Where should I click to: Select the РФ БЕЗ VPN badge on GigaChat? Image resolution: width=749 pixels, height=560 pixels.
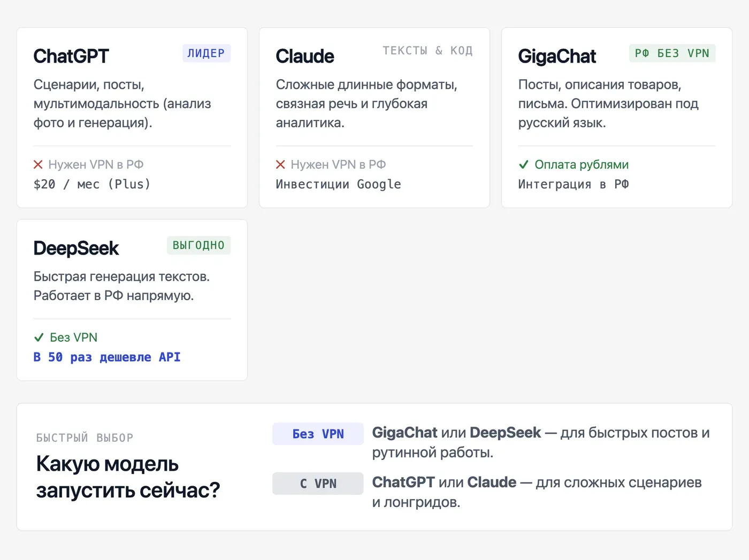(672, 53)
